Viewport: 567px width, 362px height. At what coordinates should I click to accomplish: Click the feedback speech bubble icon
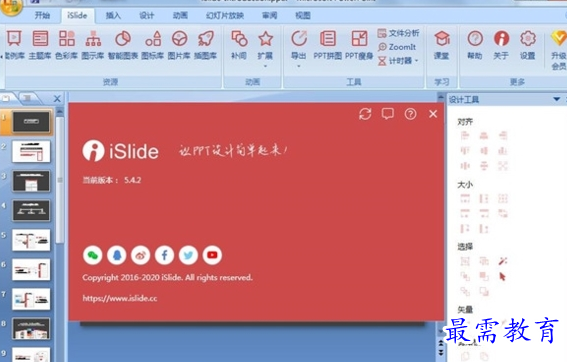tap(388, 114)
